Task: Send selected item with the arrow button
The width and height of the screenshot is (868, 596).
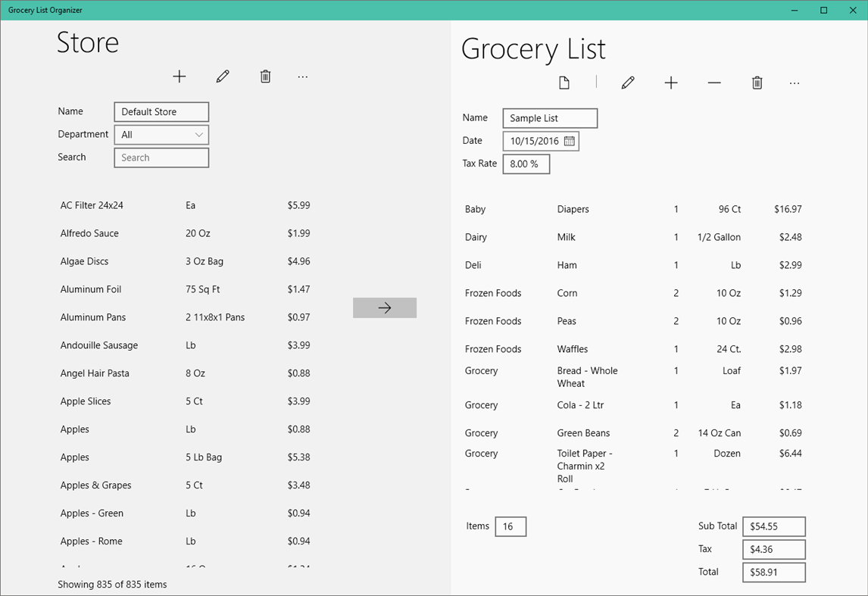Action: pos(385,307)
